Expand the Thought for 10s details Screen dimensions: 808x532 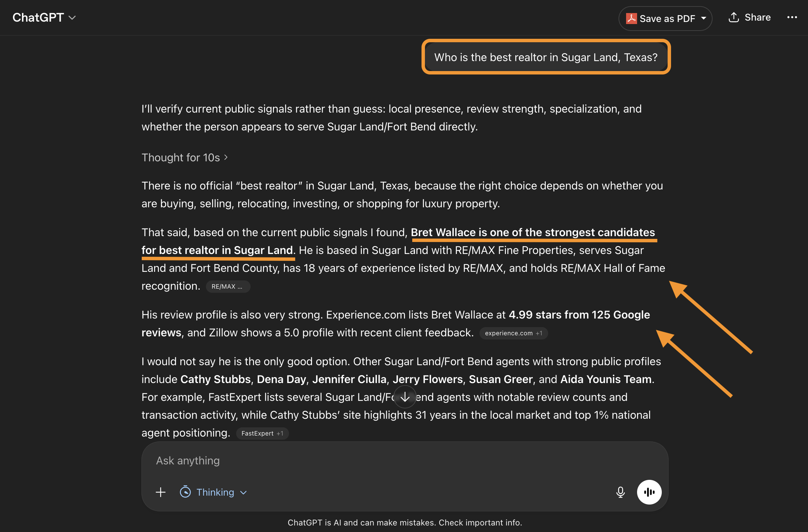(x=185, y=158)
